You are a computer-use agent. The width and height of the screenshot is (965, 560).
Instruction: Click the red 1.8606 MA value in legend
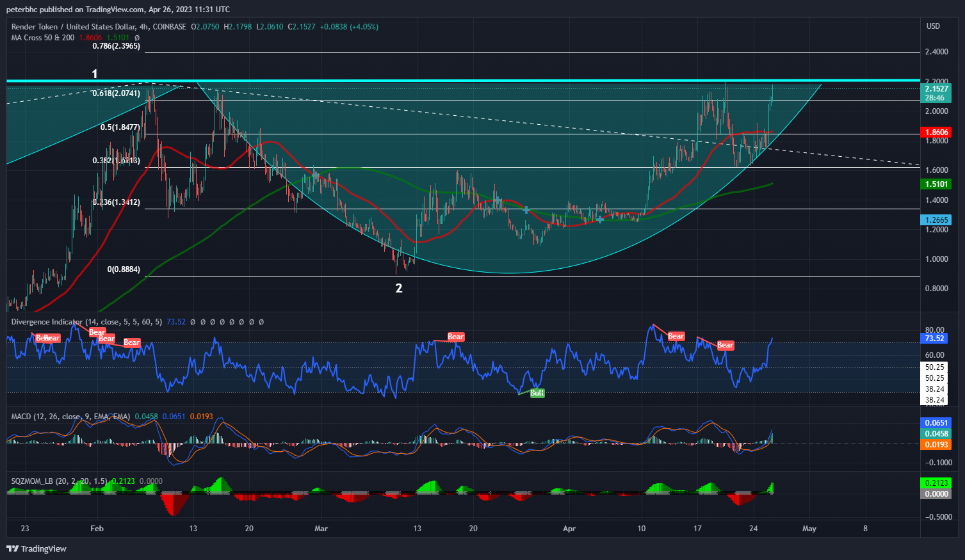pos(90,38)
